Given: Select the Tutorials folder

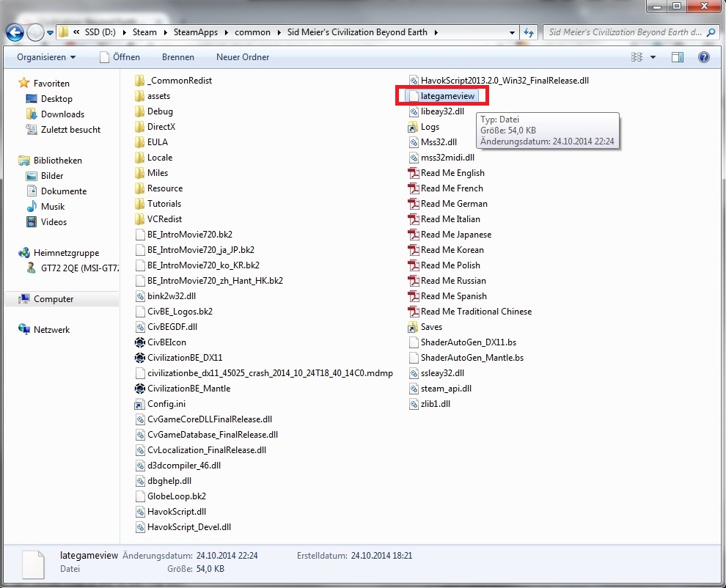Looking at the screenshot, I should tap(158, 204).
